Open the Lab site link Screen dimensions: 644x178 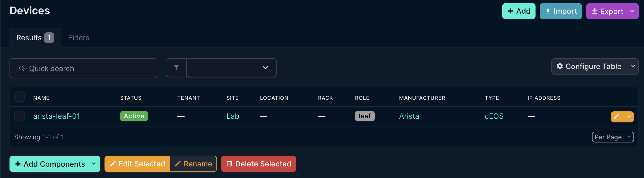(233, 116)
